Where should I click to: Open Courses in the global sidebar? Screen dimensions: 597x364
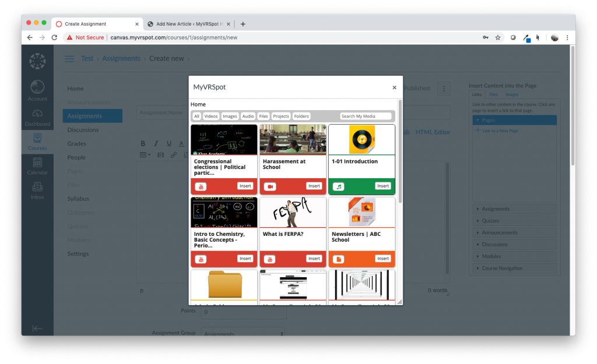37,142
